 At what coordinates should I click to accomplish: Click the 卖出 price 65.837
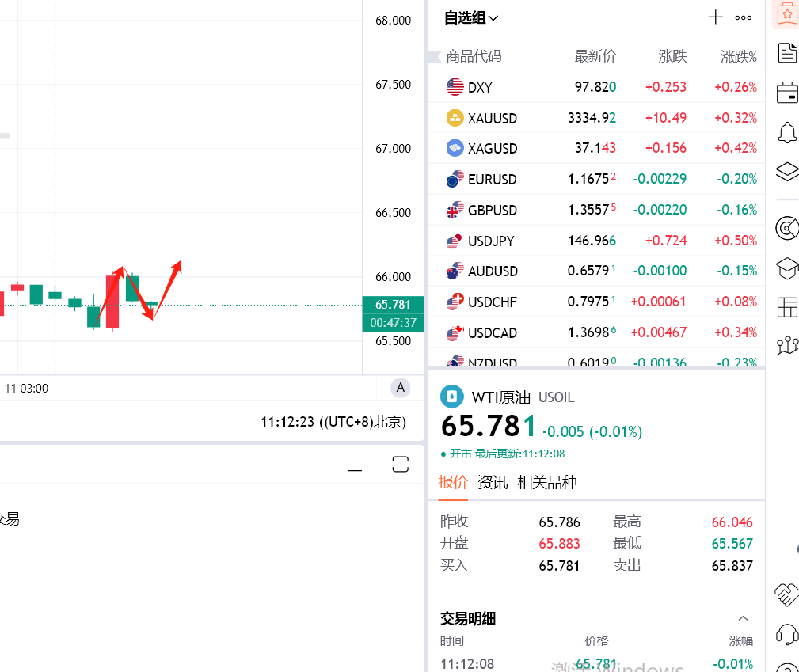point(732,565)
